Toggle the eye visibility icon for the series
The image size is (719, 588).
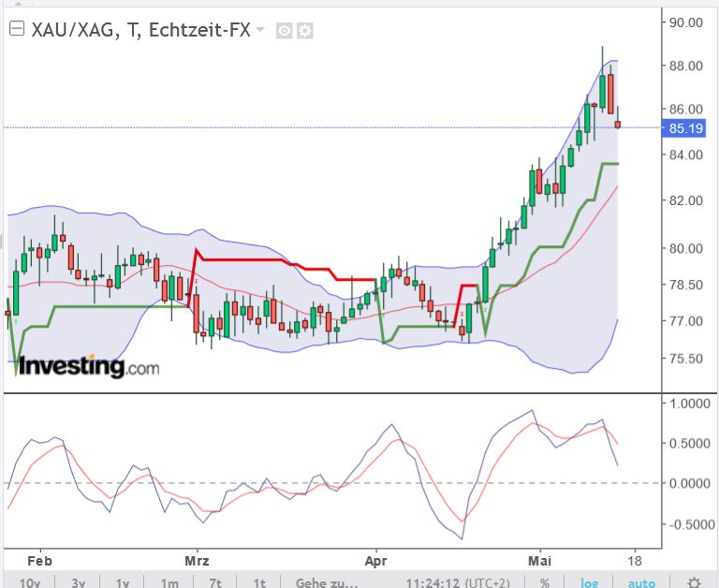(285, 31)
